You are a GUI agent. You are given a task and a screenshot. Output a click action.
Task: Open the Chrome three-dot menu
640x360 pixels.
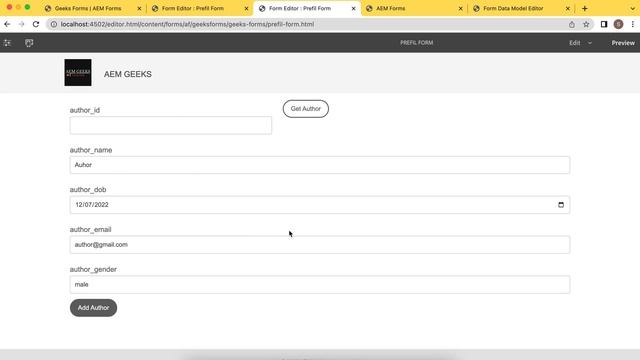point(633,24)
